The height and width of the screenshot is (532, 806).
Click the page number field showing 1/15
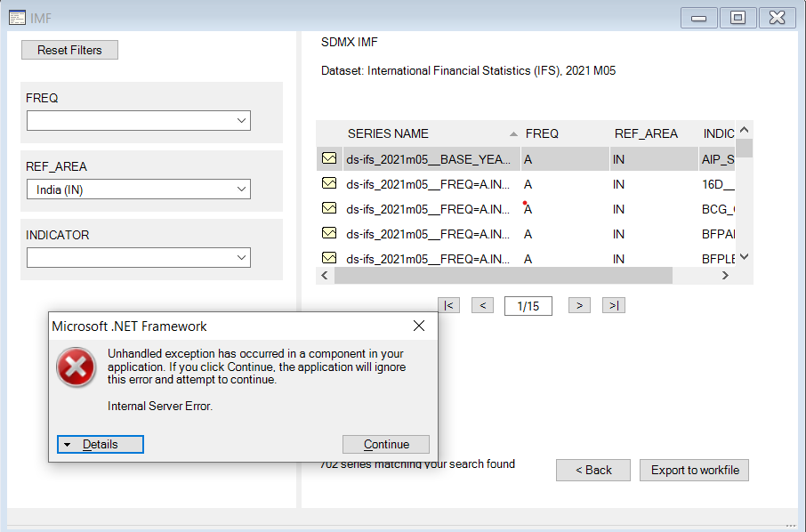coord(528,306)
